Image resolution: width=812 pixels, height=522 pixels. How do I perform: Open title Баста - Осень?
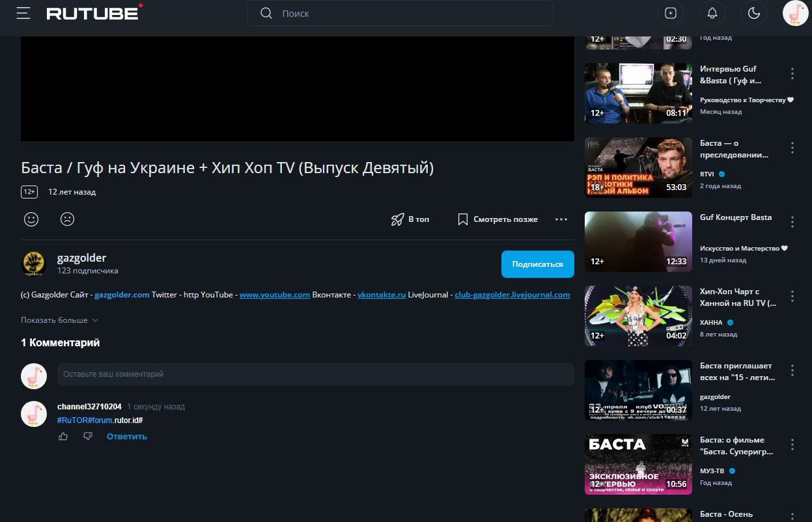click(726, 514)
